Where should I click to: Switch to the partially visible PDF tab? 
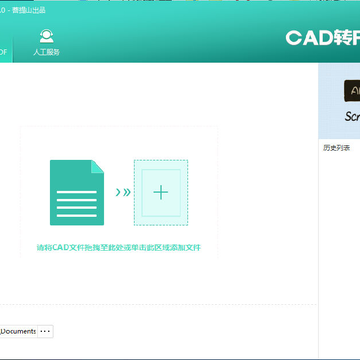pos(6,49)
